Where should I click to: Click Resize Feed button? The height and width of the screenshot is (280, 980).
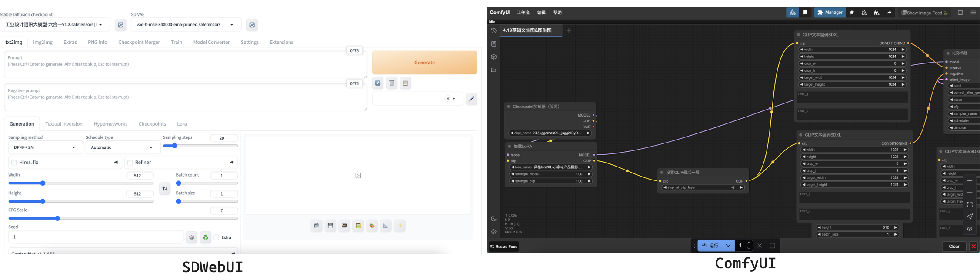click(503, 247)
